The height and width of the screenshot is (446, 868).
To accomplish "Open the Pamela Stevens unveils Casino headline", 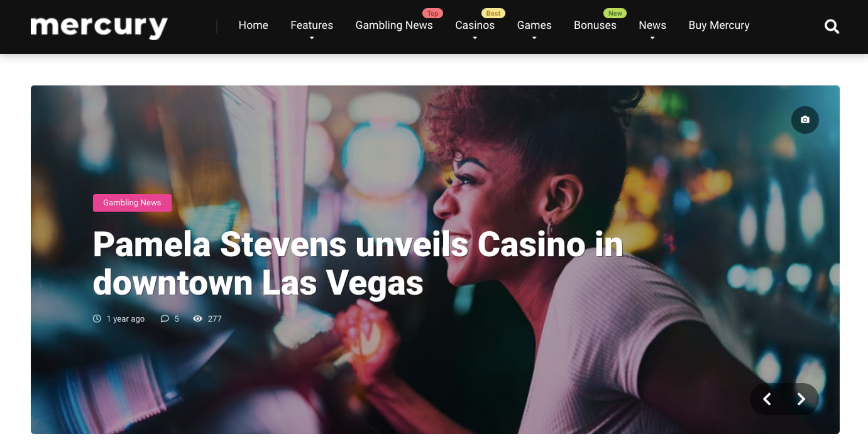I will (358, 264).
